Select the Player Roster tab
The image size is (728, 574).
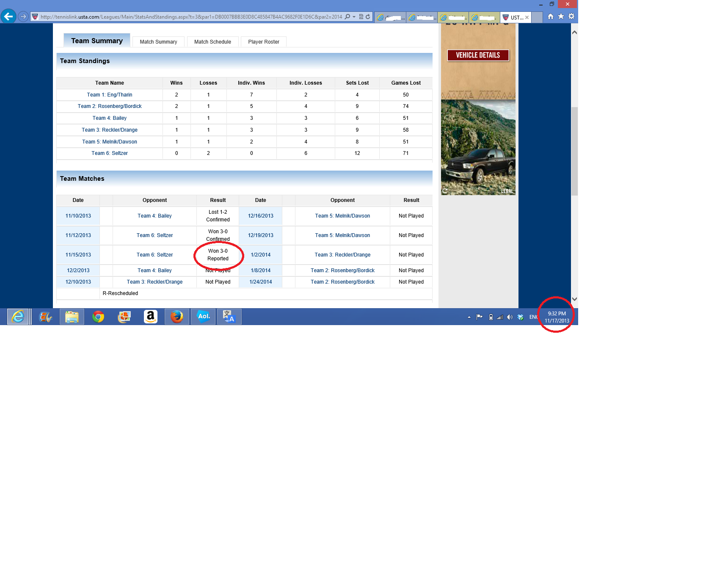(263, 42)
